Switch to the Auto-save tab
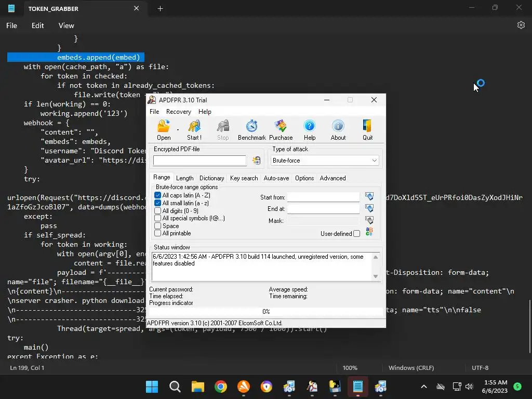Viewport: 532px width, 399px height. pos(276,178)
